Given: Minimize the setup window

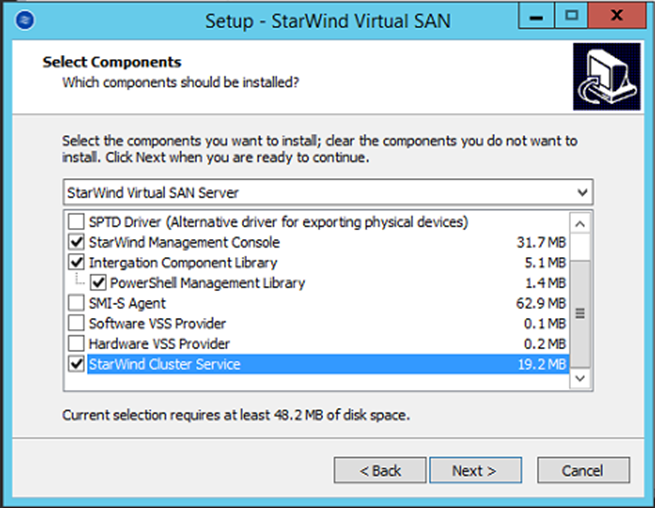Looking at the screenshot, I should click(536, 17).
